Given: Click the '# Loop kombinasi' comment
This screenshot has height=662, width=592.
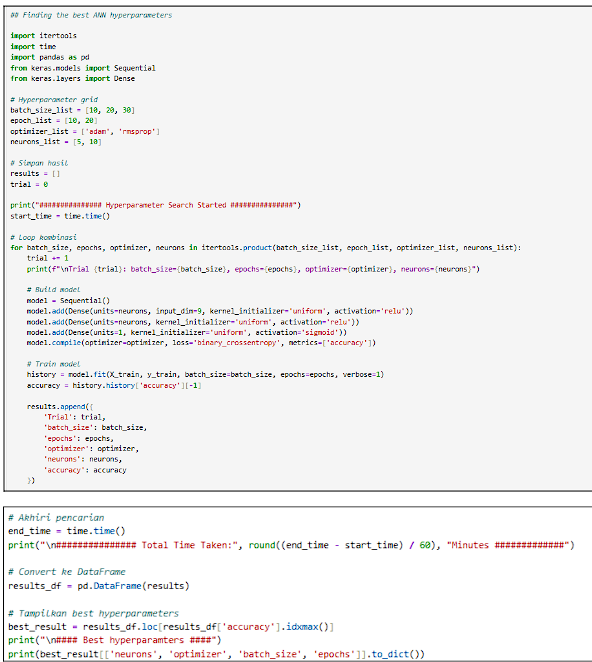Looking at the screenshot, I should point(43,237).
